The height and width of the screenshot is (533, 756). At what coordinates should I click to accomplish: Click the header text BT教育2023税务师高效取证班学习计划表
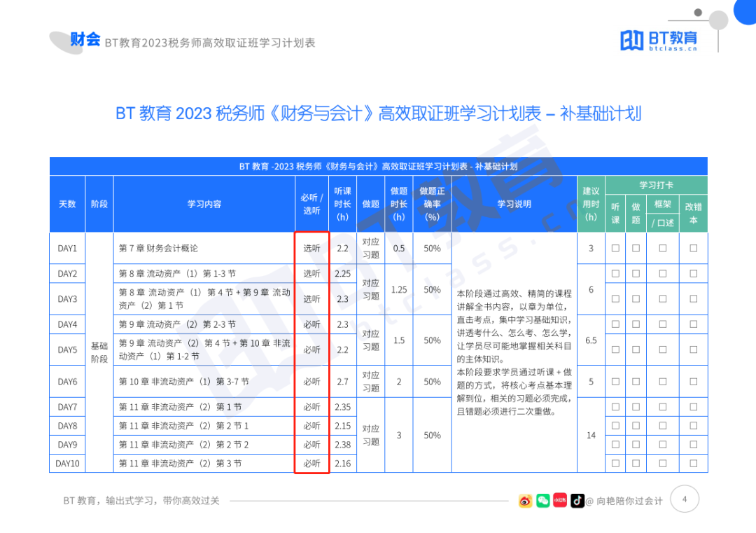point(210,42)
